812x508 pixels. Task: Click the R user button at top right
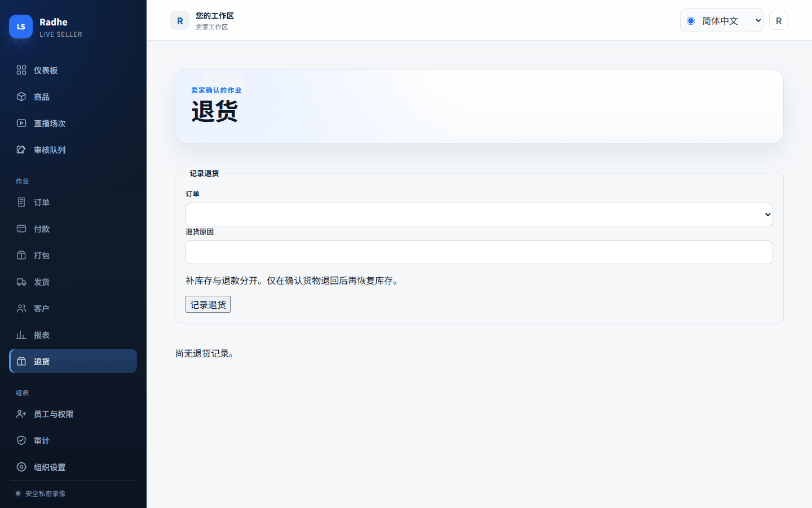point(779,20)
